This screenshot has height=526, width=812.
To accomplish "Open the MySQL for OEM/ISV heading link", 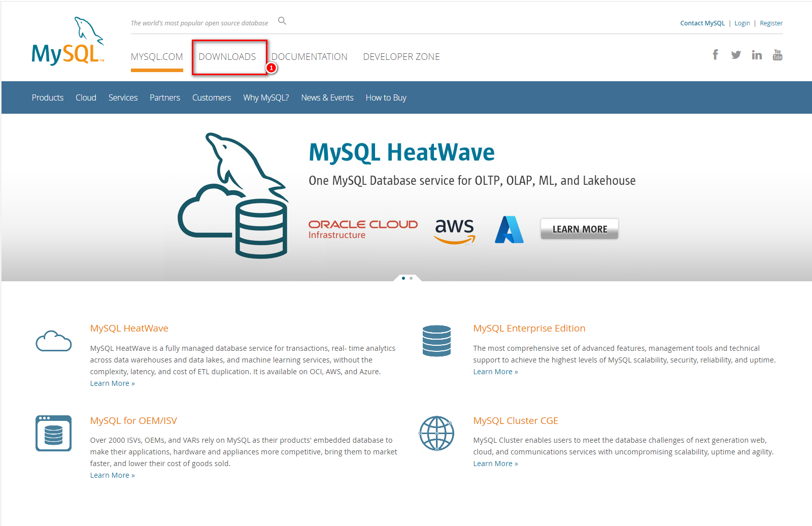I will coord(133,421).
